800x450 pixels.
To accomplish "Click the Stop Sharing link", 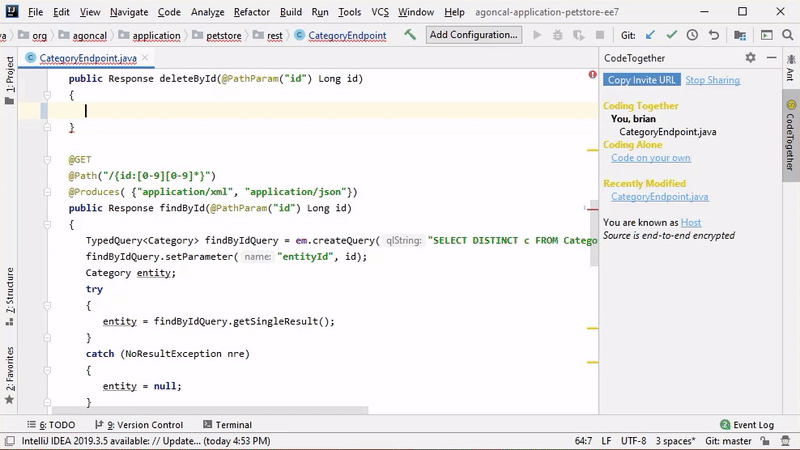I will coord(712,80).
